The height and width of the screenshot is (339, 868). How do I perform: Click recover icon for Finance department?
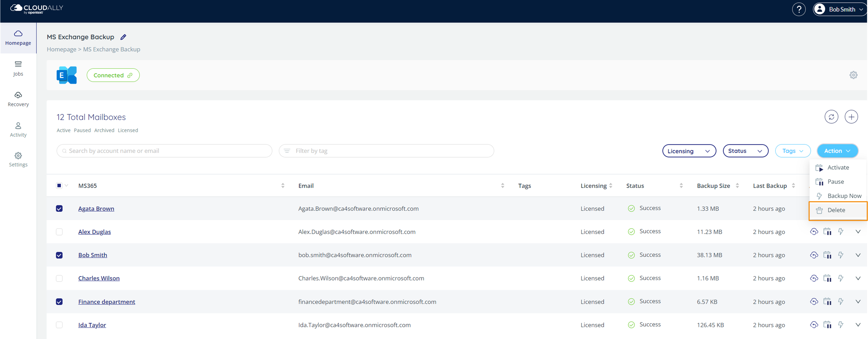click(814, 302)
